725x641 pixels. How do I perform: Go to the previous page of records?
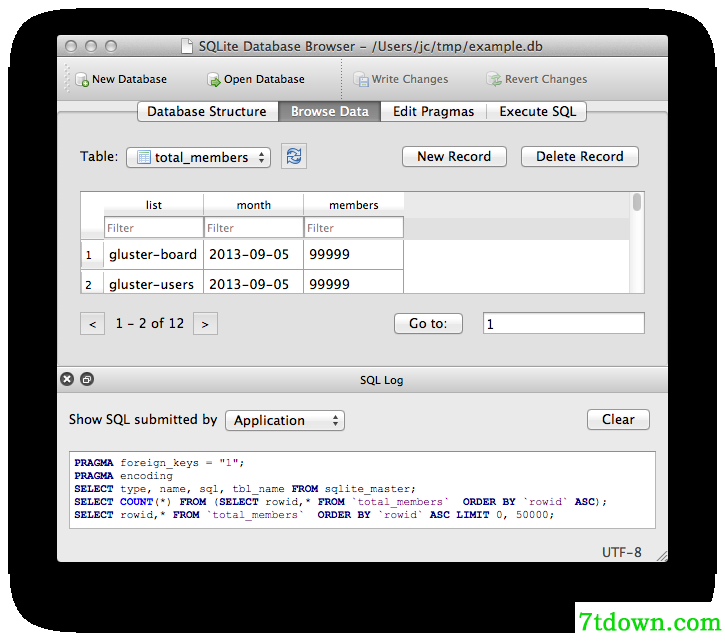(92, 324)
